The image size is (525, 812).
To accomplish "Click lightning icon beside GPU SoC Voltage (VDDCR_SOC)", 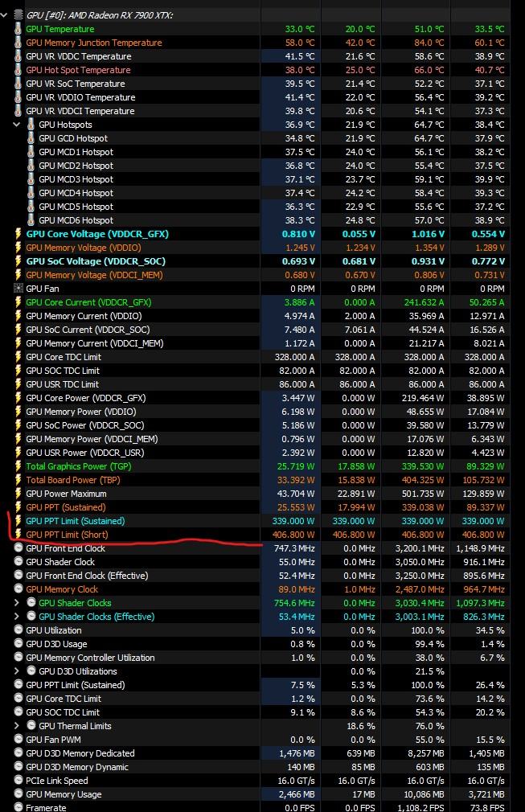I will [x=18, y=261].
